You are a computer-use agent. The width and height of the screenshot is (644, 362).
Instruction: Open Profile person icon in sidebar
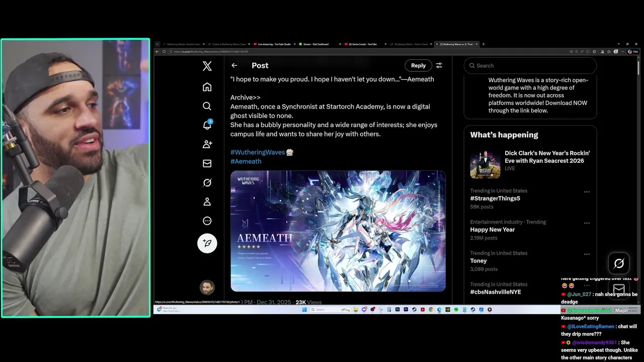pyautogui.click(x=207, y=202)
